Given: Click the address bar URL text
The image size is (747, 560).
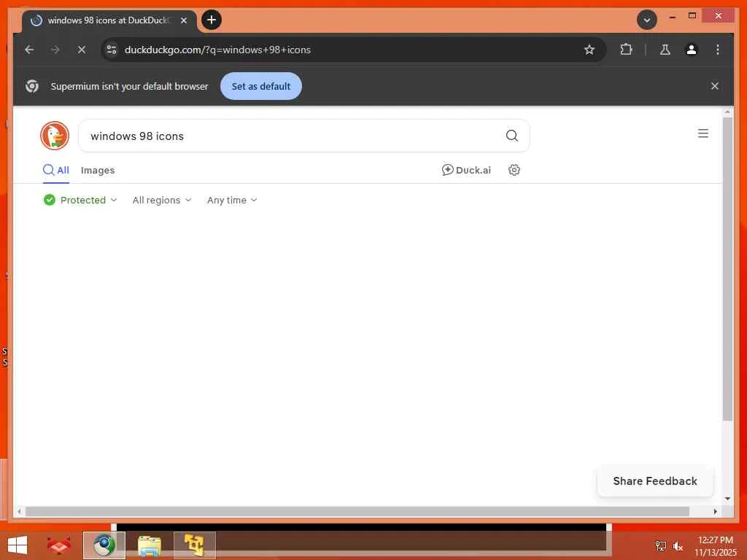Looking at the screenshot, I should (x=217, y=50).
